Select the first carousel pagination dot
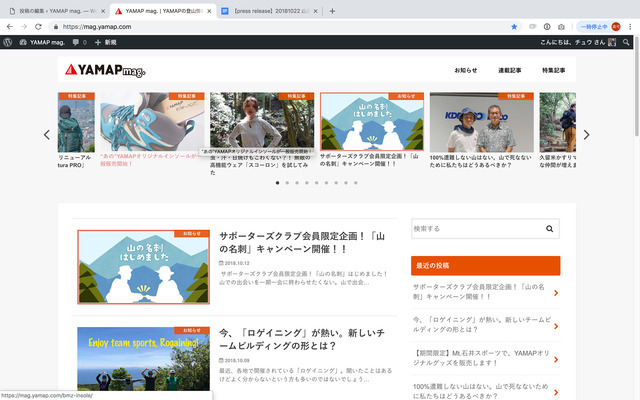 coord(278,183)
